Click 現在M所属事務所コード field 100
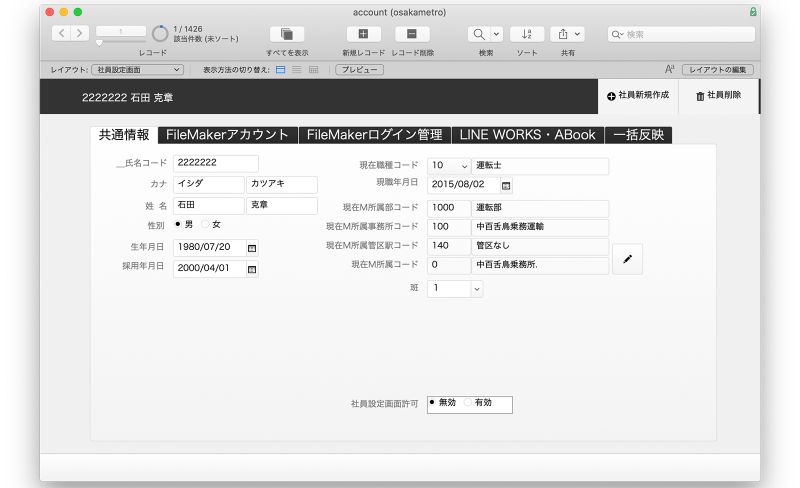The height and width of the screenshot is (488, 800). tap(448, 227)
